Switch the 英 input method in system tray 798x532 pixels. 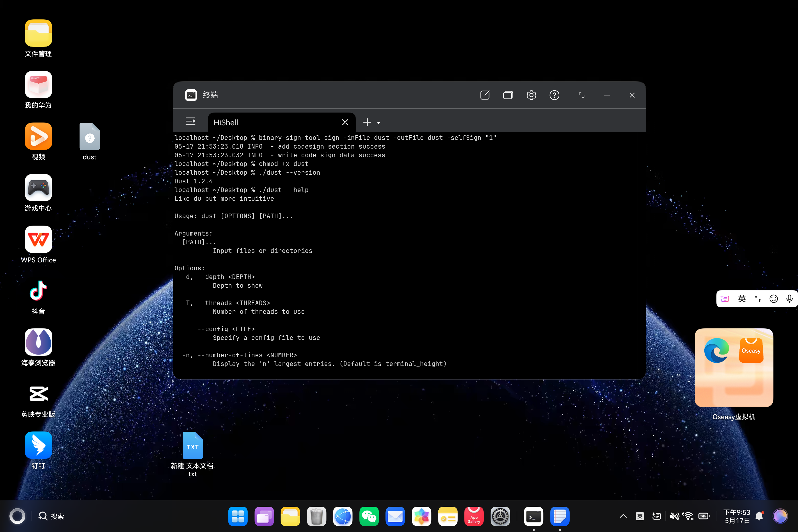pos(640,516)
